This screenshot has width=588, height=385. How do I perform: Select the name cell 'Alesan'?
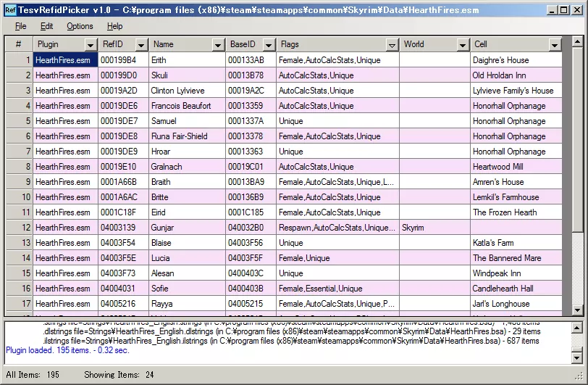[187, 273]
